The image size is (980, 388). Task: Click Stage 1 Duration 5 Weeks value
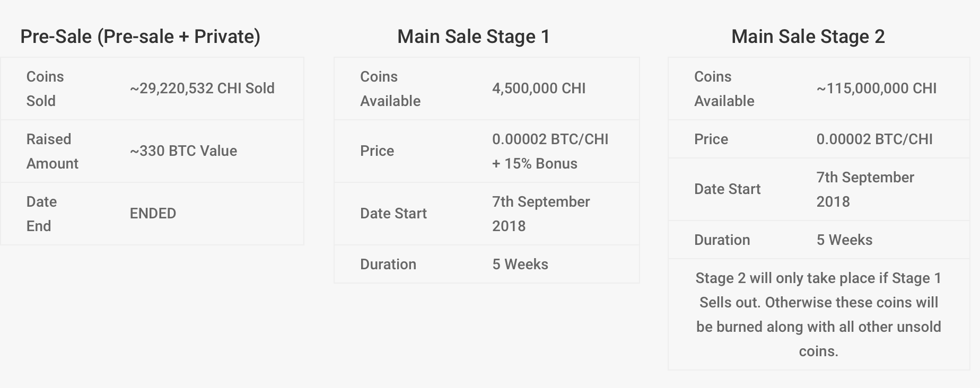point(520,264)
